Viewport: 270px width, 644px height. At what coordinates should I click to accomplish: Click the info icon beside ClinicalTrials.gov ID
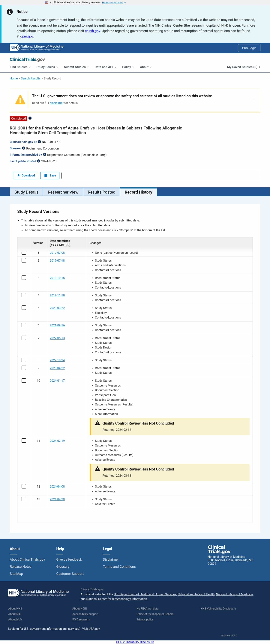39,142
